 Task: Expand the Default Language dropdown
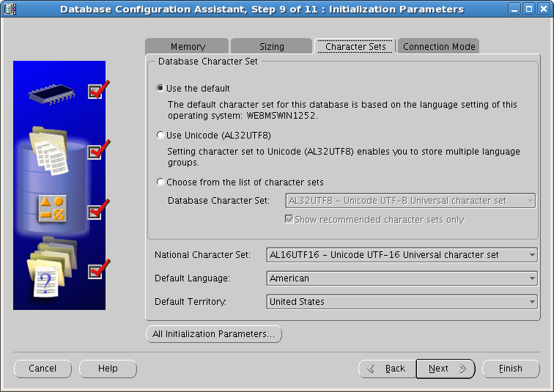click(x=402, y=278)
